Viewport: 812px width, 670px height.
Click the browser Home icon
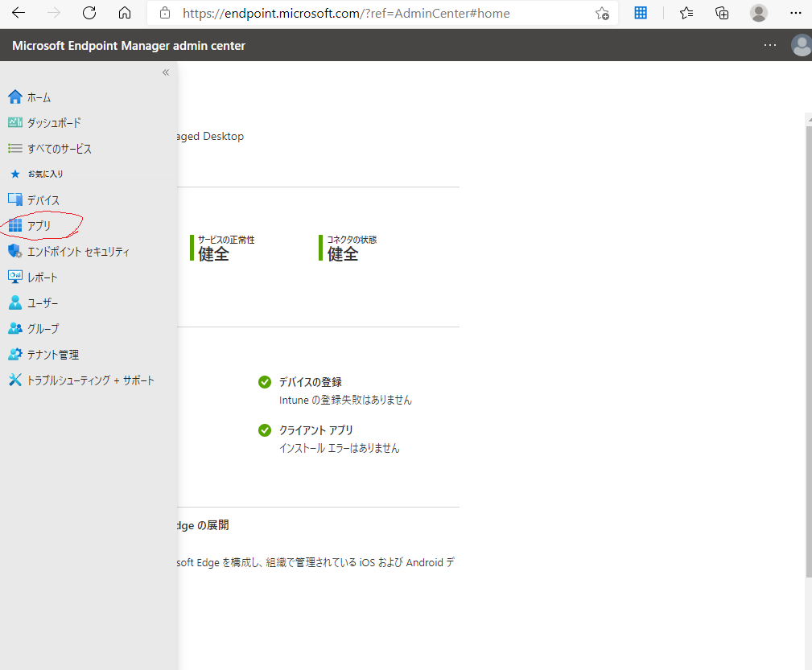point(125,13)
